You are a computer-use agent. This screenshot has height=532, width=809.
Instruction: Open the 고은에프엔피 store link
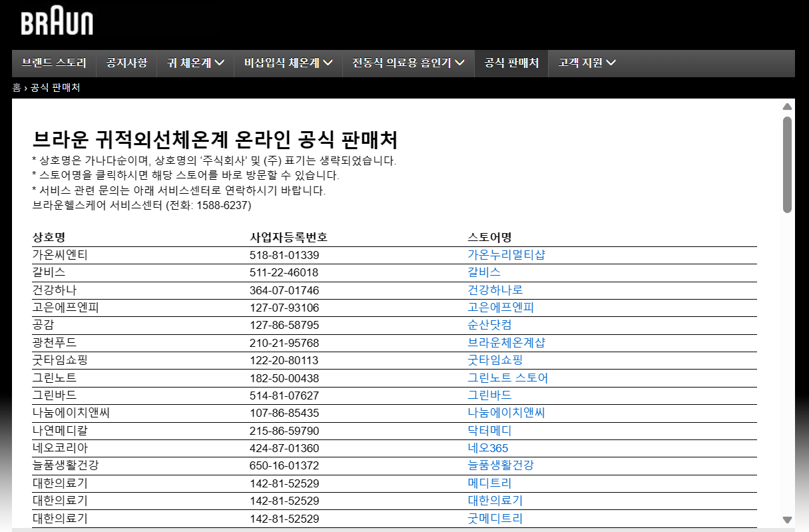[501, 308]
